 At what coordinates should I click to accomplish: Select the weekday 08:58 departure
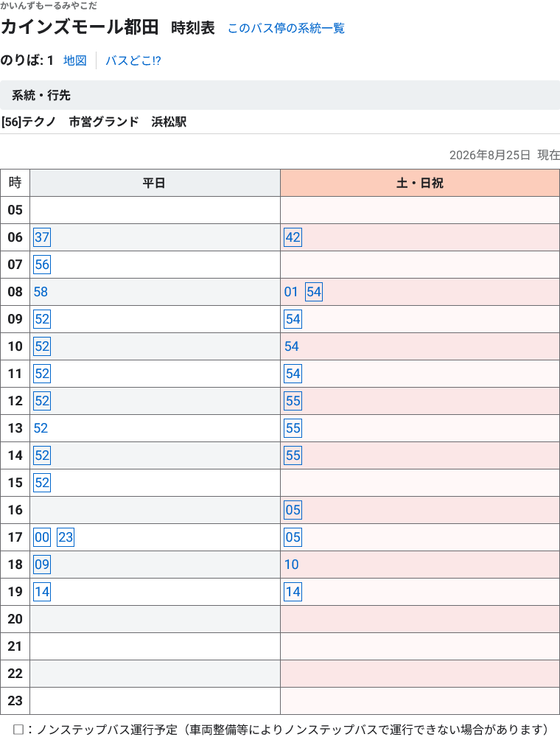41,292
